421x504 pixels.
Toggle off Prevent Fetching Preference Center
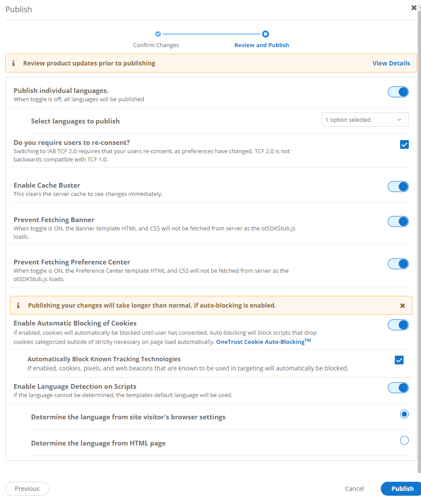click(398, 264)
